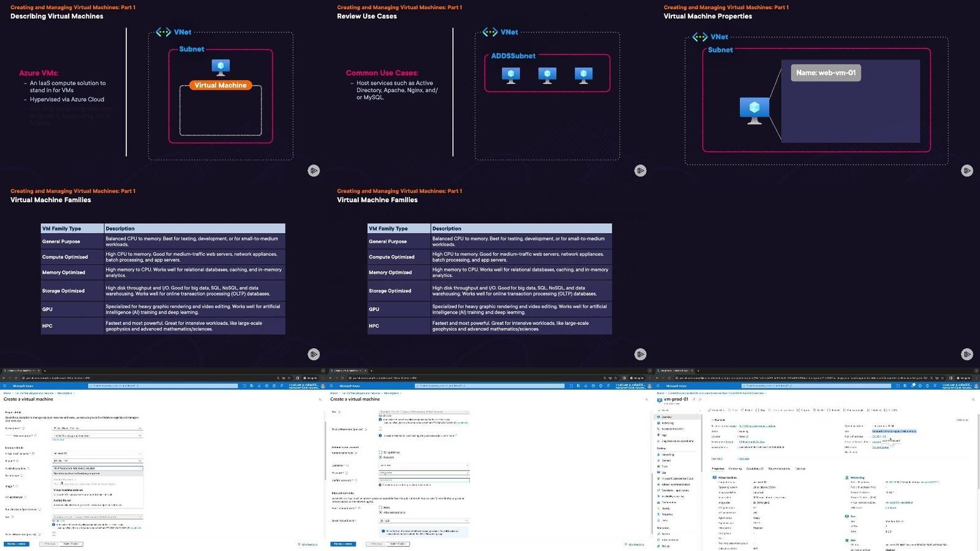
Task: Click the VNet icon on Describing Virtual Machines slide
Action: (x=163, y=32)
